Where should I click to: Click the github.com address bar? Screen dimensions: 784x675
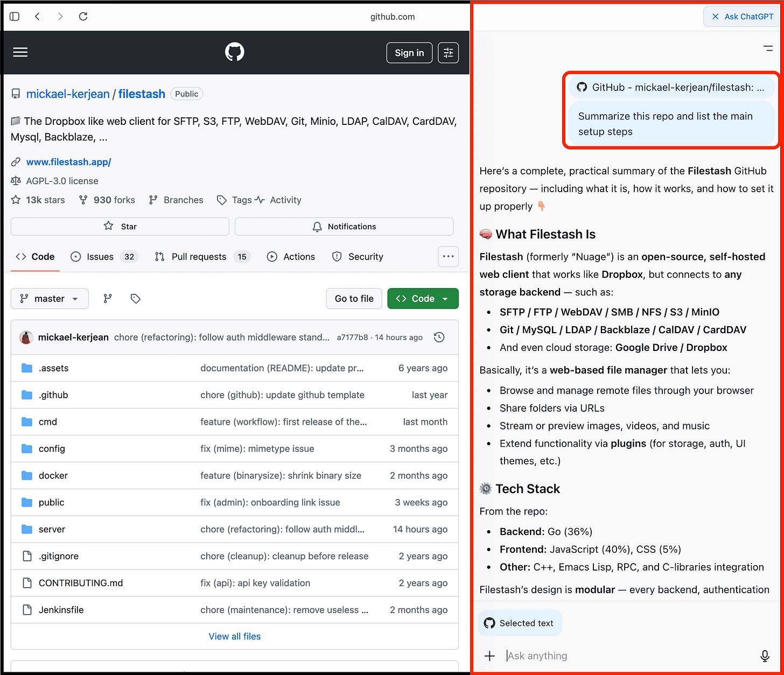(x=393, y=17)
